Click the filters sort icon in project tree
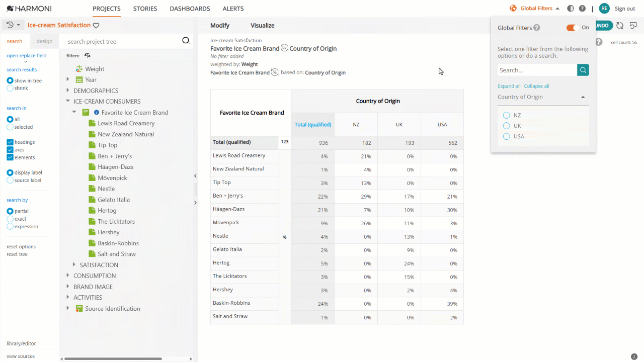The height and width of the screenshot is (362, 644). (88, 56)
